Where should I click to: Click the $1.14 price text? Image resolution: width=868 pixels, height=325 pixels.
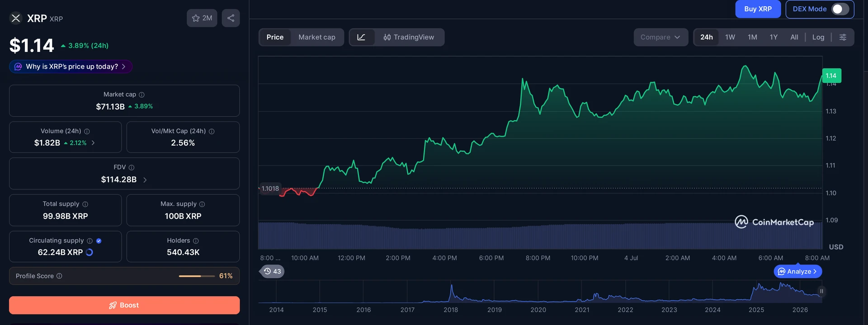(x=32, y=45)
